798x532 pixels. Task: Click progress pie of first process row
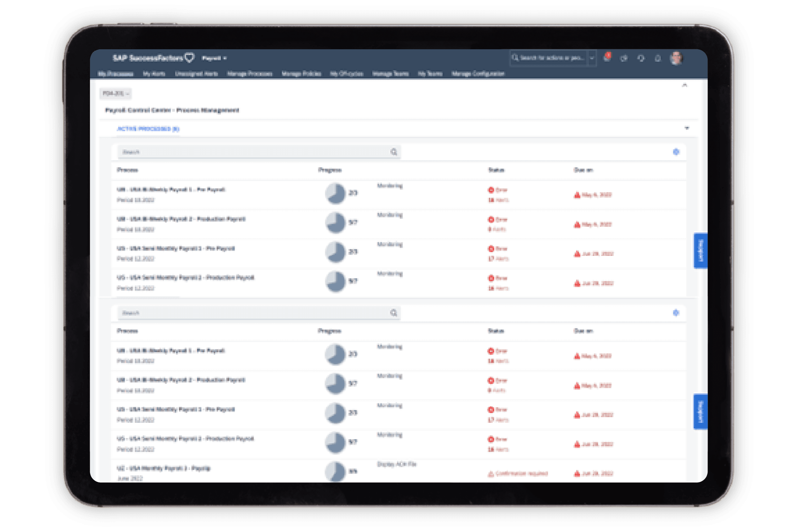(335, 193)
